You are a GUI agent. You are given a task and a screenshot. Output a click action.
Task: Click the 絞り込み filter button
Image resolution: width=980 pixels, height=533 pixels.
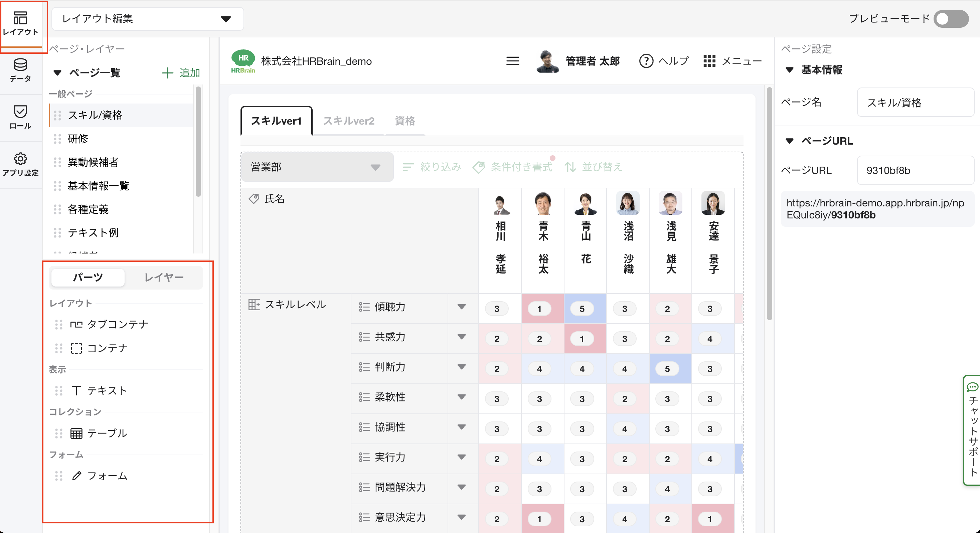pyautogui.click(x=432, y=167)
